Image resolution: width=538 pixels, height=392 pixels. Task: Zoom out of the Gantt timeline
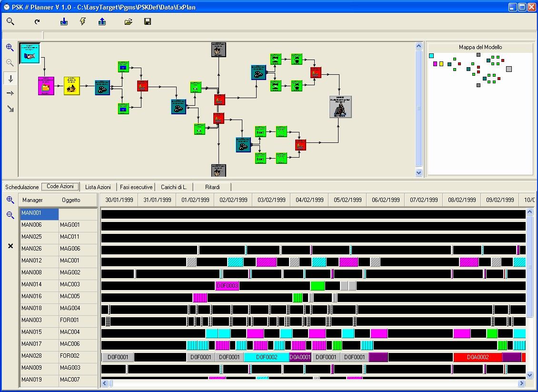tap(10, 215)
